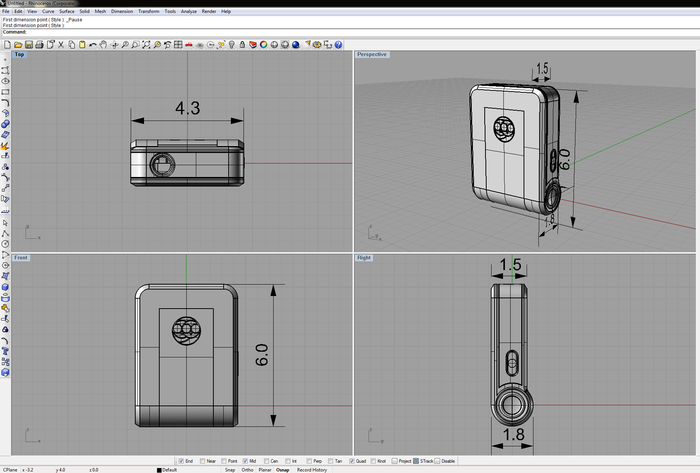This screenshot has height=473, width=700.
Task: Select the arrow pointer tool in sidebar
Action: click(5, 222)
